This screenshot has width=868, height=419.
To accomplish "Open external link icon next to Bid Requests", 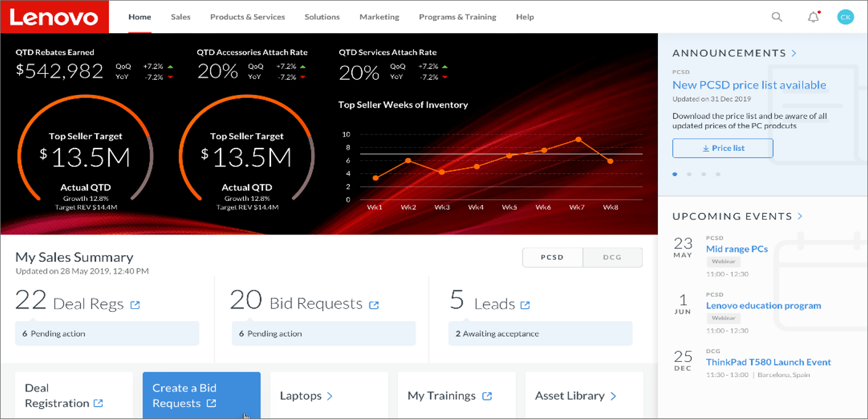I will (x=373, y=304).
